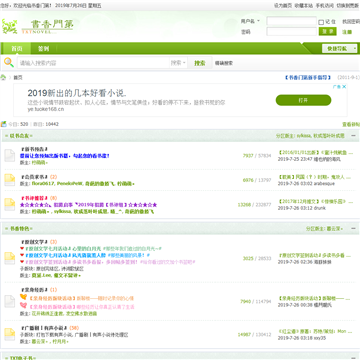The image size is (360, 360).
Task: Click the register link under forgot password
Action: coord(347,32)
